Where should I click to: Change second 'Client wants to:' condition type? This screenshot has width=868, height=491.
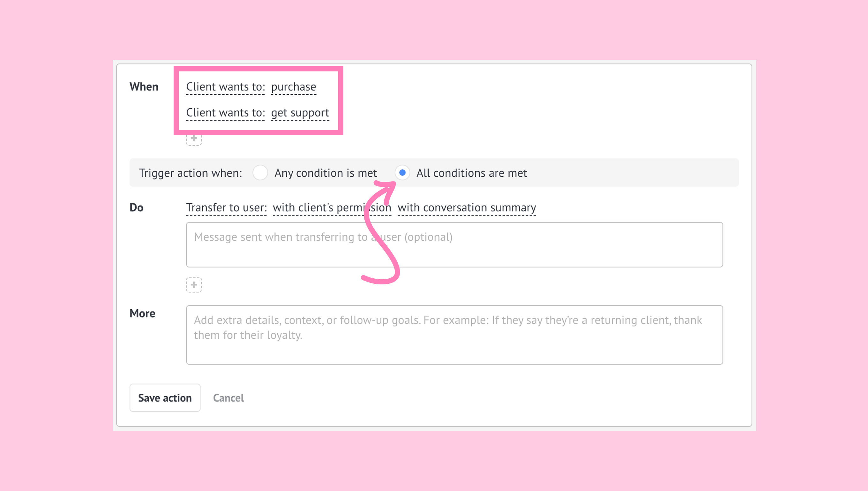[225, 113]
